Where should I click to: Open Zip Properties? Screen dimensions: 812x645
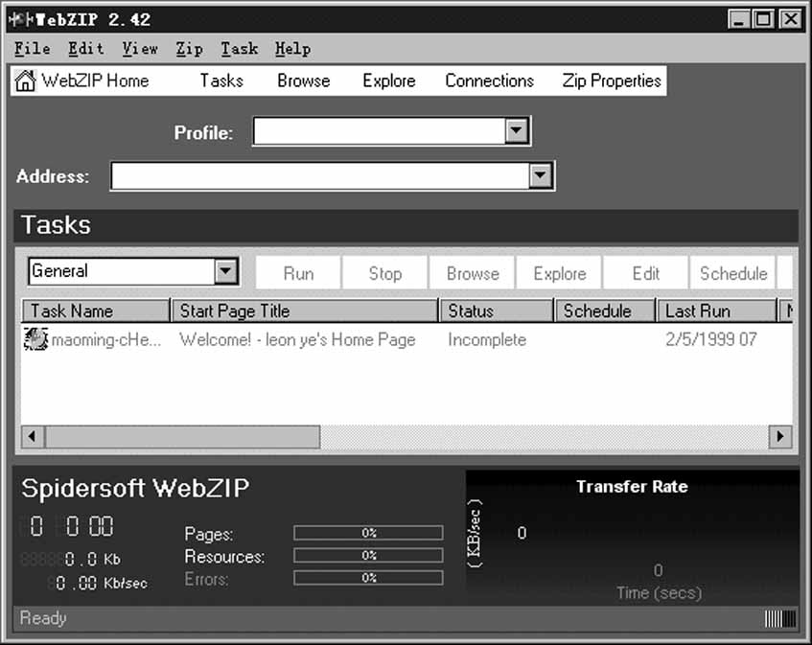[x=612, y=81]
